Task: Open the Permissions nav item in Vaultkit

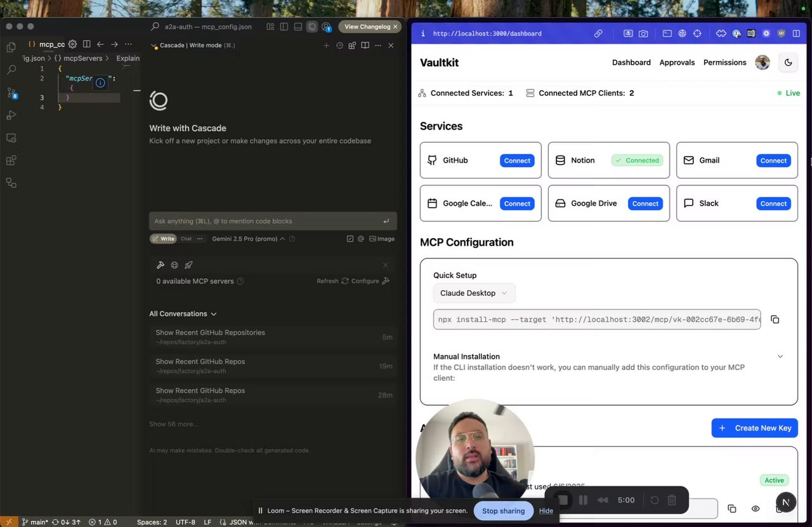Action: [x=724, y=62]
